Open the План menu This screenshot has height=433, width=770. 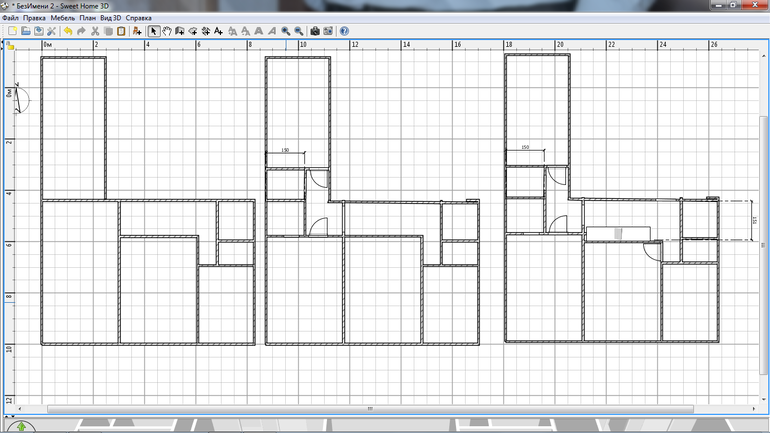(x=87, y=18)
